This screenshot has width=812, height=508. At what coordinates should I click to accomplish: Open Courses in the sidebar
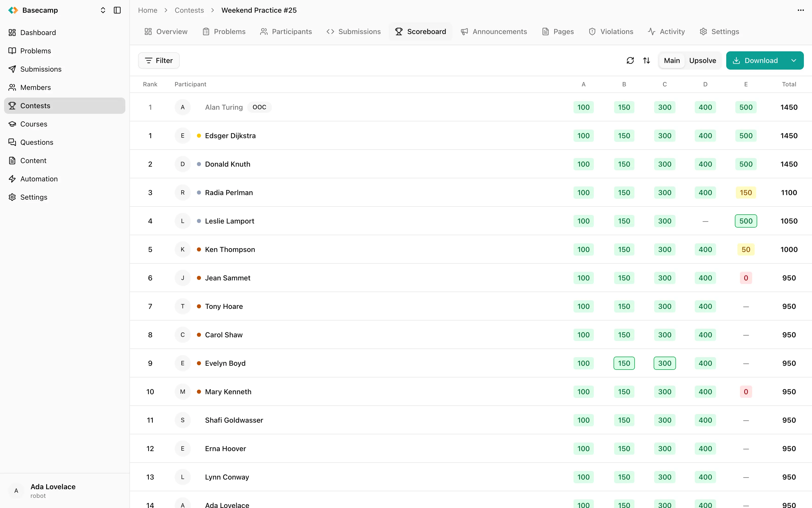point(65,124)
